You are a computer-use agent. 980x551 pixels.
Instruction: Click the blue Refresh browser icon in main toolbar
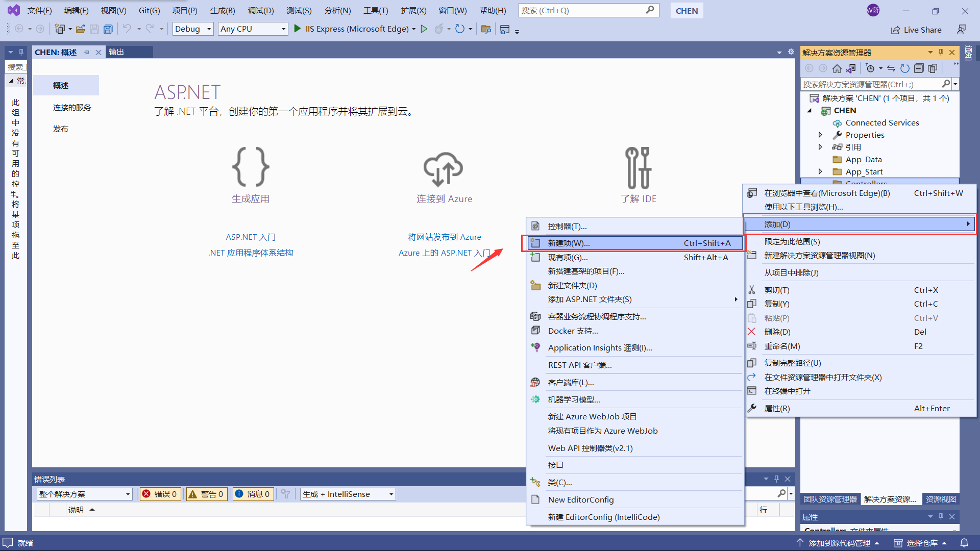pyautogui.click(x=460, y=29)
